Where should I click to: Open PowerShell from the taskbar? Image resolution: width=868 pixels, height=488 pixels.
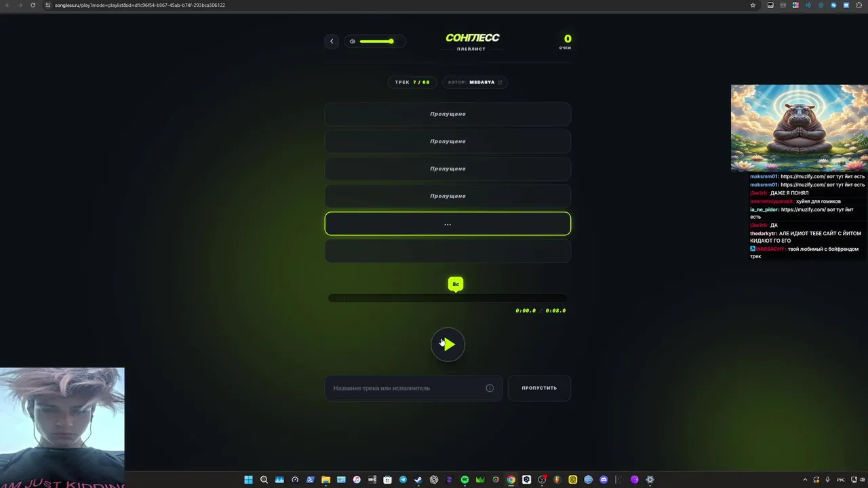pyautogui.click(x=310, y=480)
